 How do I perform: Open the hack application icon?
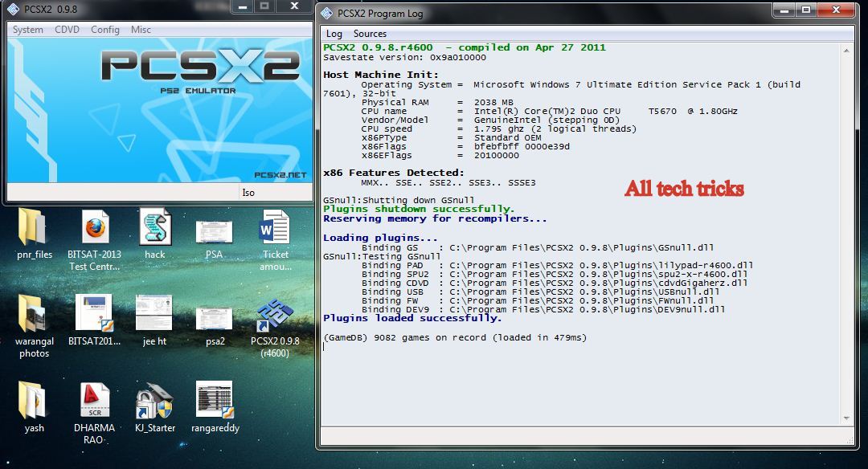[x=154, y=233]
